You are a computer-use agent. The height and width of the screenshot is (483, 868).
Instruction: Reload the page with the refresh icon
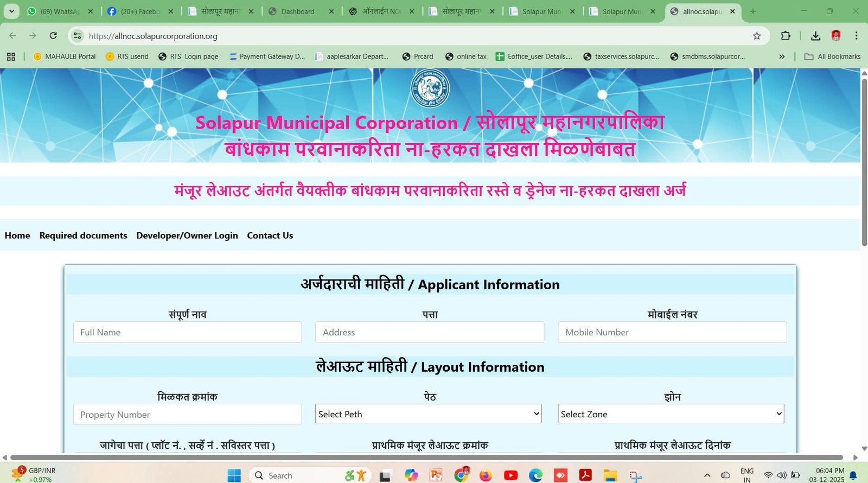53,36
